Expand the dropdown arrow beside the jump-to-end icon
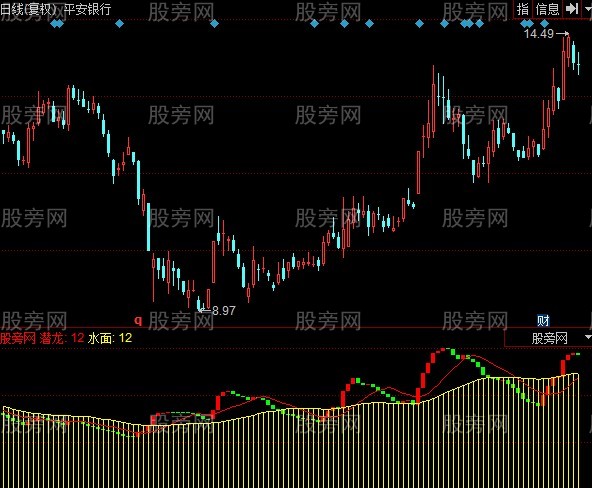This screenshot has width=592, height=488. click(588, 8)
